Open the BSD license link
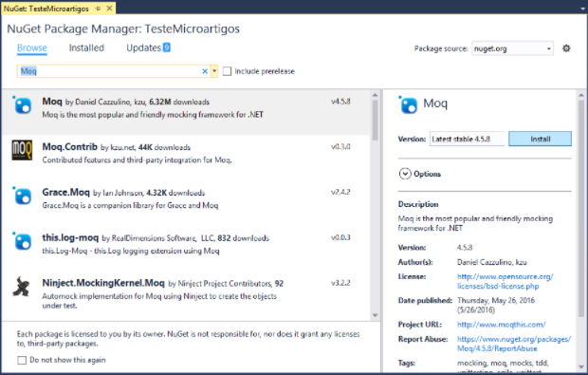This screenshot has width=588, height=375. click(x=505, y=281)
